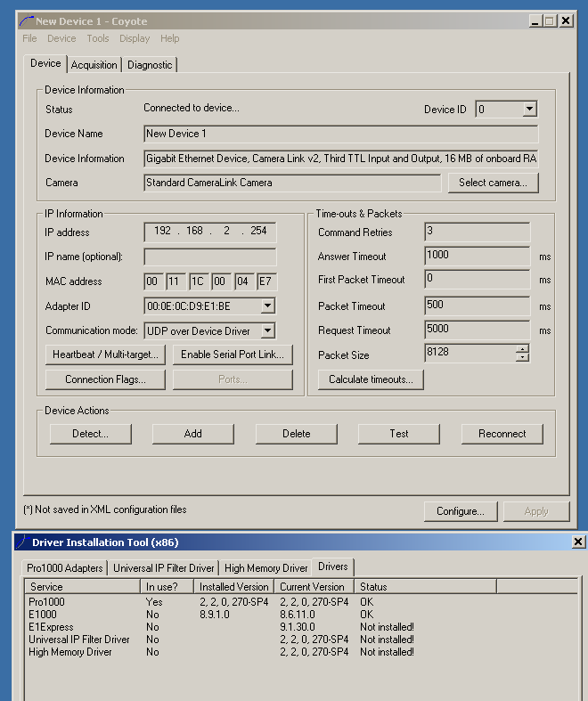
Task: Open the Diagnostic tab
Action: pyautogui.click(x=150, y=65)
